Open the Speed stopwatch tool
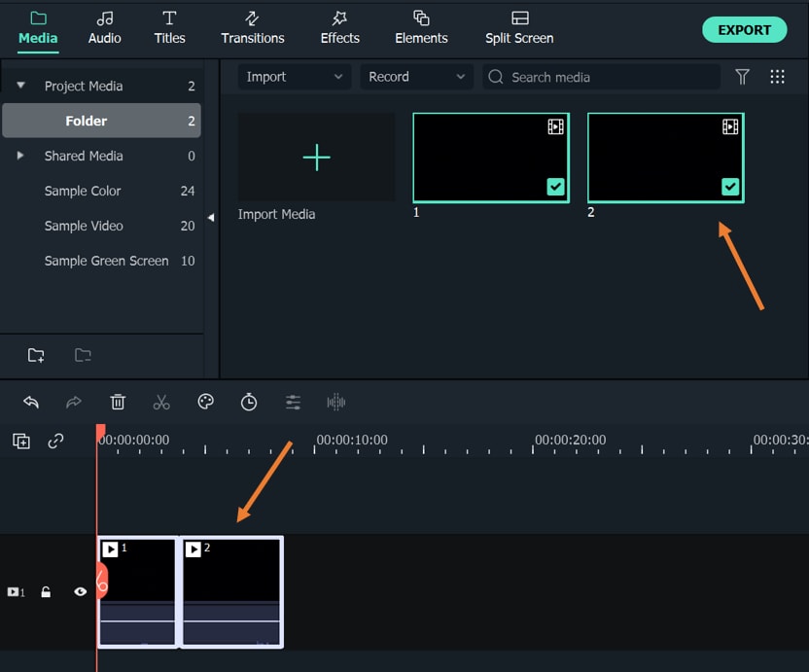This screenshot has height=672, width=809. point(249,402)
